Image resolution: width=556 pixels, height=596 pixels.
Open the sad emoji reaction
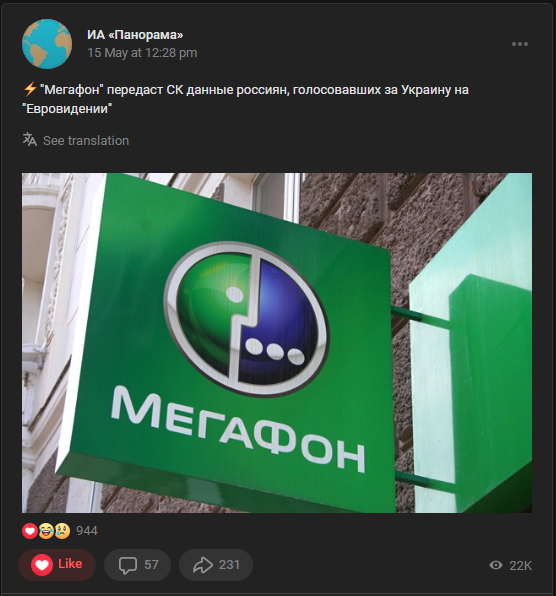pyautogui.click(x=62, y=531)
